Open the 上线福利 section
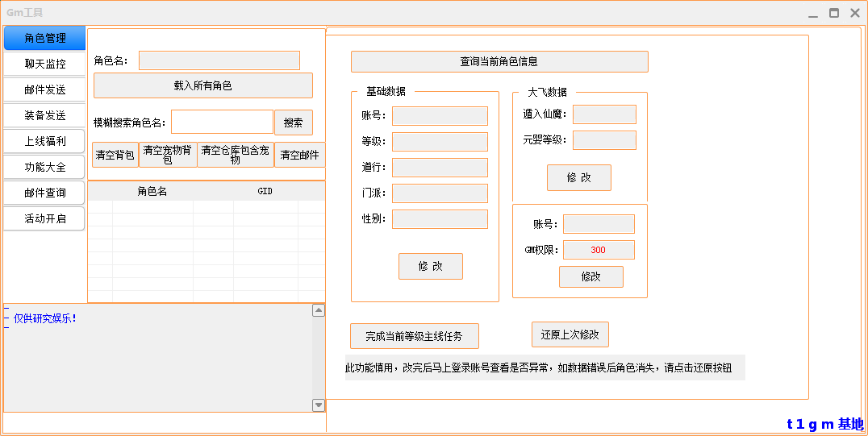868x436 pixels. point(44,141)
